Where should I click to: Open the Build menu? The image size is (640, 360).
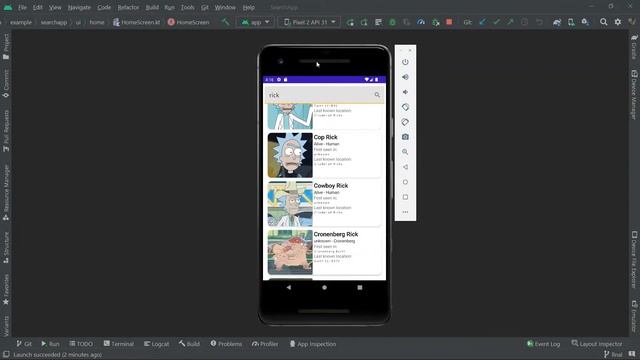(152, 7)
